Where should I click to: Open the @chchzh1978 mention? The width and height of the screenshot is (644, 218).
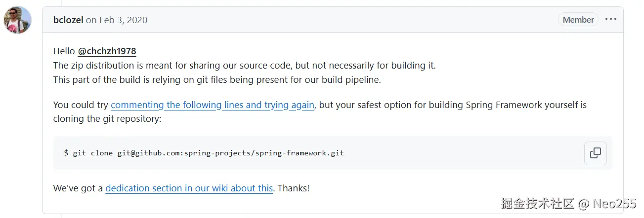coord(107,51)
